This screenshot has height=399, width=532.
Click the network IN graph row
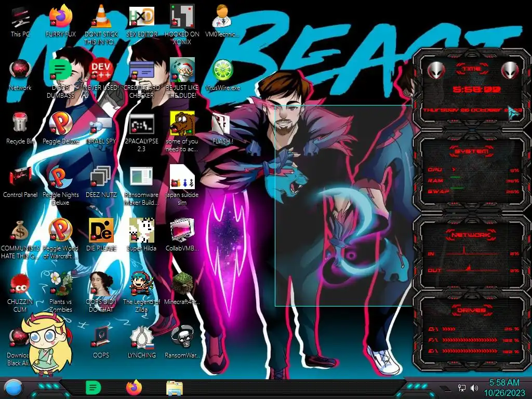point(473,252)
